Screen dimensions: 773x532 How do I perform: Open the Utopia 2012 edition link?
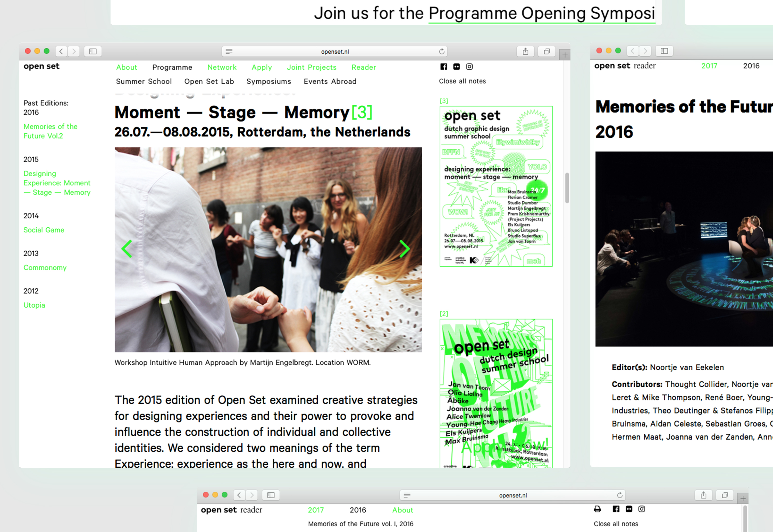(x=34, y=305)
